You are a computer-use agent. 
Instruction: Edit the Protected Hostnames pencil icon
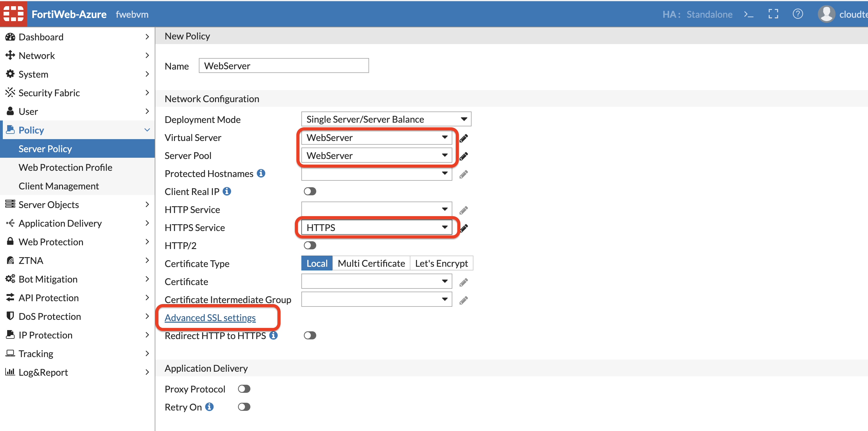(464, 175)
